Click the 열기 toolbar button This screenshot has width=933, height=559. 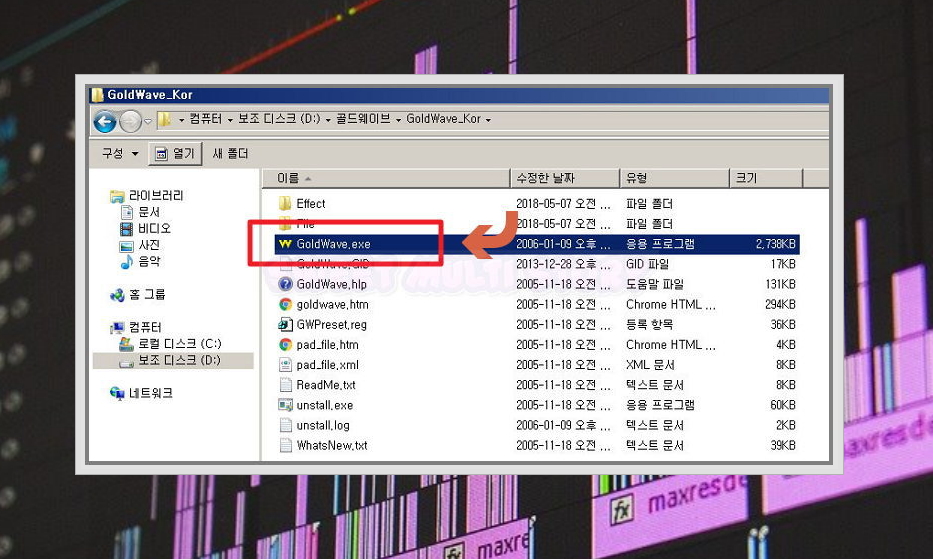click(x=175, y=154)
